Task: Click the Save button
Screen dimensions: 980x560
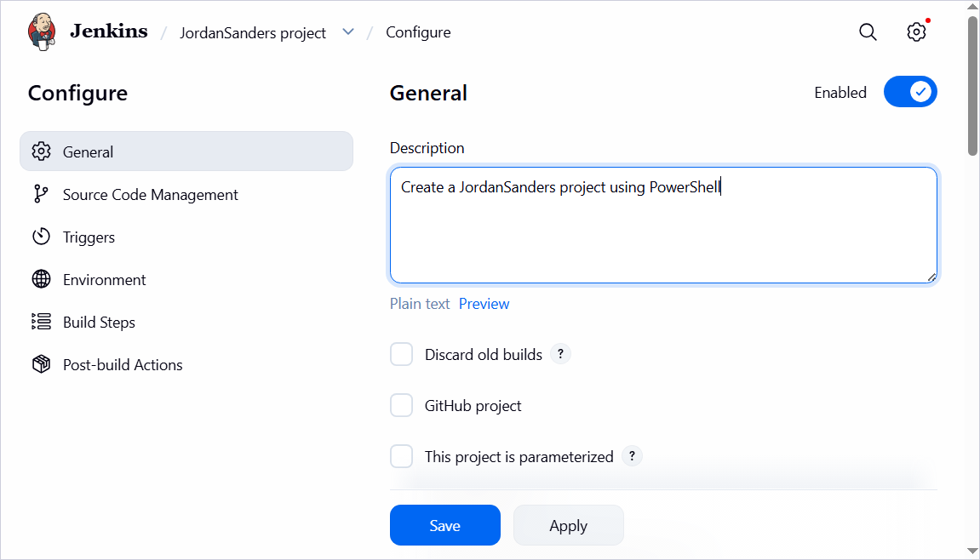Action: coord(445,525)
